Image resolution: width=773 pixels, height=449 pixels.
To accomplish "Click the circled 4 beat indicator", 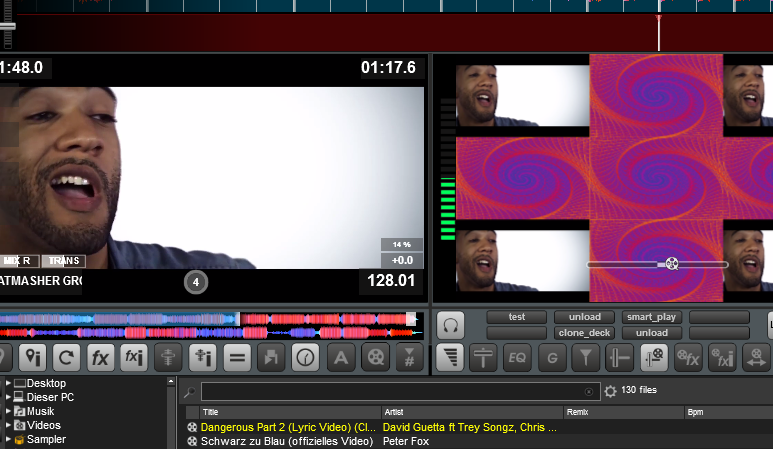I will pos(196,282).
